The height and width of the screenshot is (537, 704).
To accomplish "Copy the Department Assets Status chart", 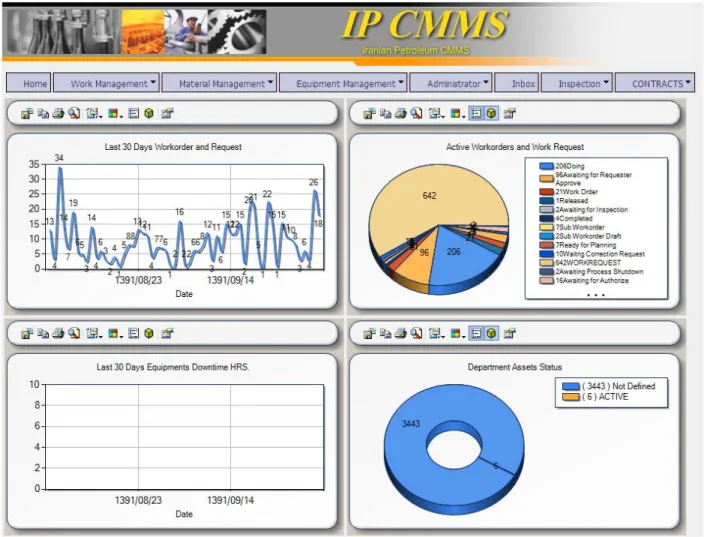I will pyautogui.click(x=385, y=334).
